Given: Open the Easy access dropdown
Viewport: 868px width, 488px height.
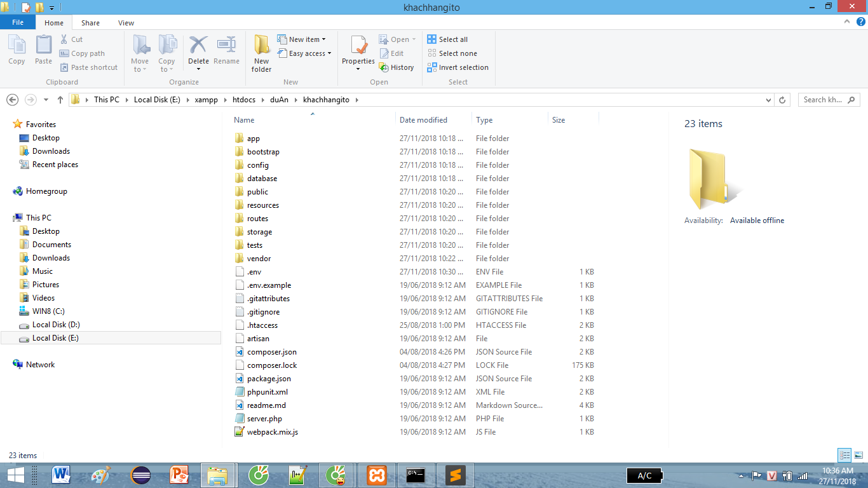Looking at the screenshot, I should tap(306, 53).
